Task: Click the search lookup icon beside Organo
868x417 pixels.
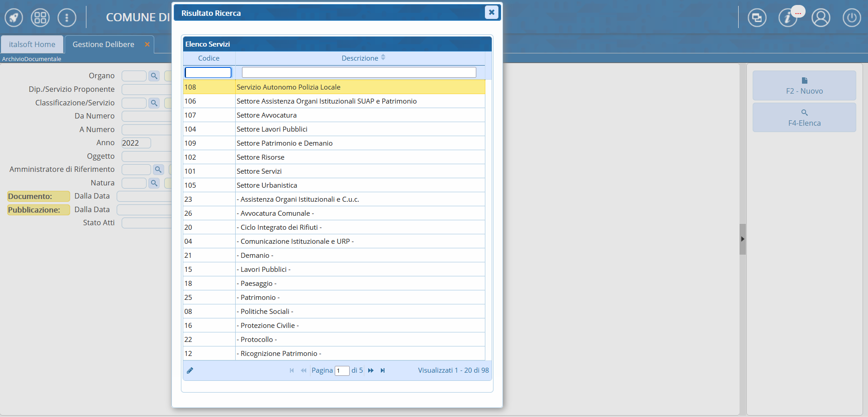Action: pyautogui.click(x=154, y=76)
